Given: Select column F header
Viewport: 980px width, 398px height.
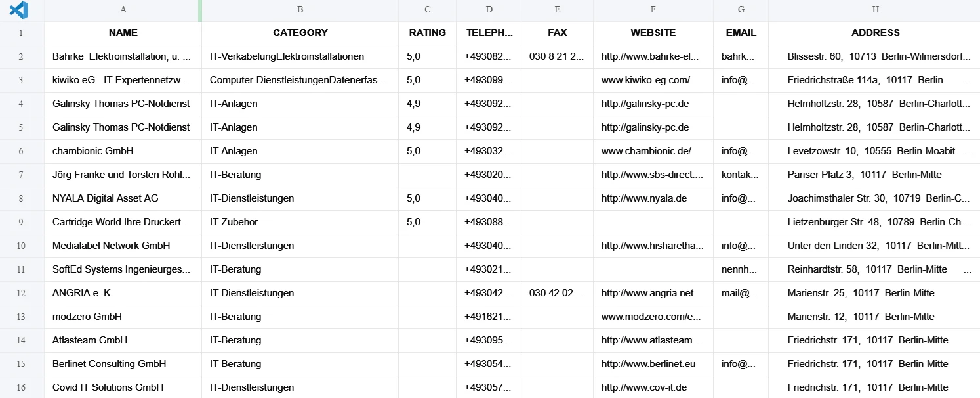Looking at the screenshot, I should (x=653, y=10).
